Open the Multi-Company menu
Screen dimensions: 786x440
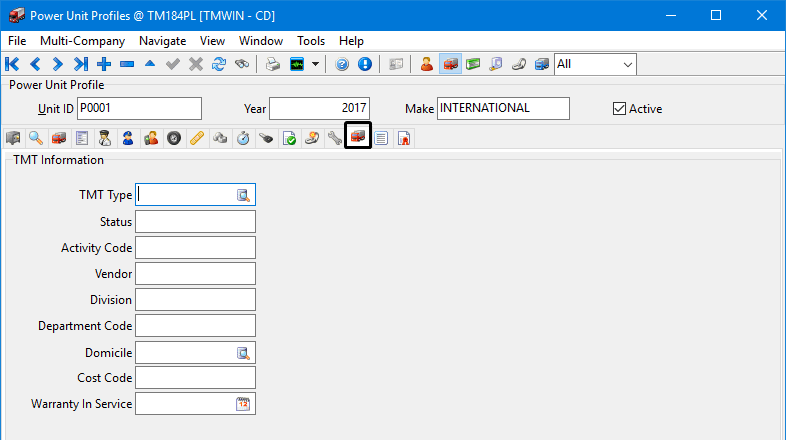82,41
